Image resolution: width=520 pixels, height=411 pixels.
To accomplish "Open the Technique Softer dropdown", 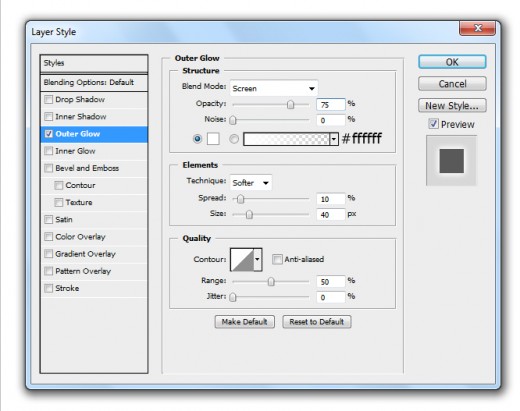I will pyautogui.click(x=251, y=183).
